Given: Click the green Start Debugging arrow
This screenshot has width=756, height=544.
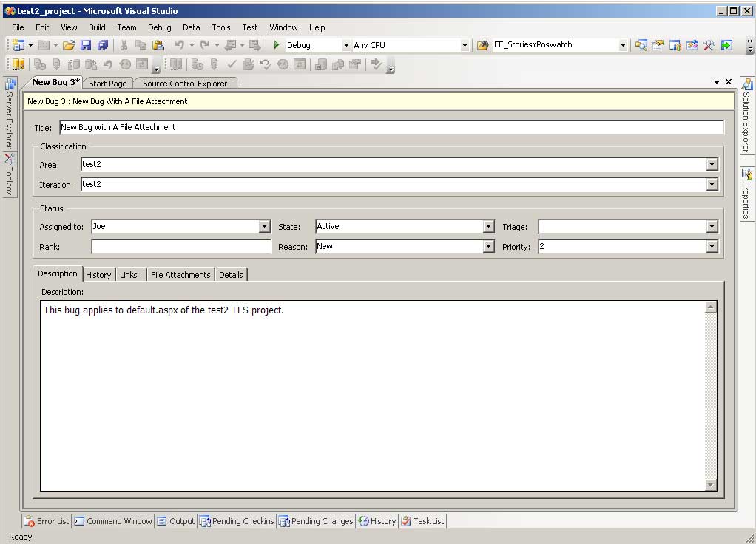Looking at the screenshot, I should tap(276, 45).
